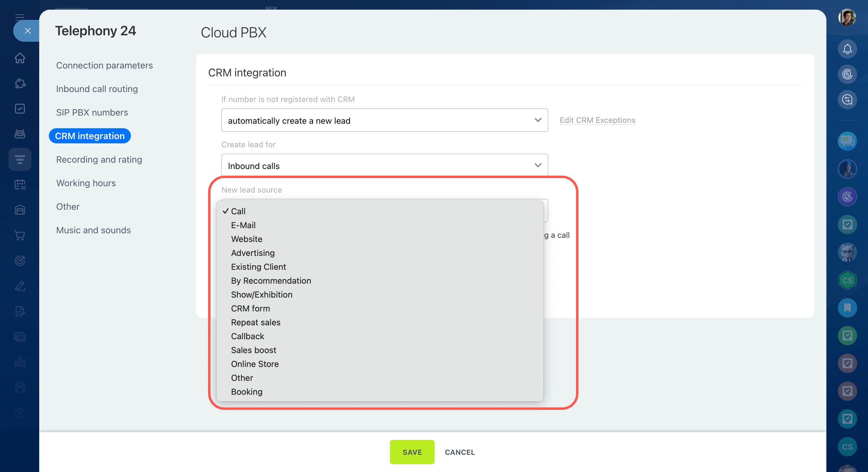Expand the unregistered number action dropdown
Viewport: 868px width, 472px height.
(x=384, y=120)
